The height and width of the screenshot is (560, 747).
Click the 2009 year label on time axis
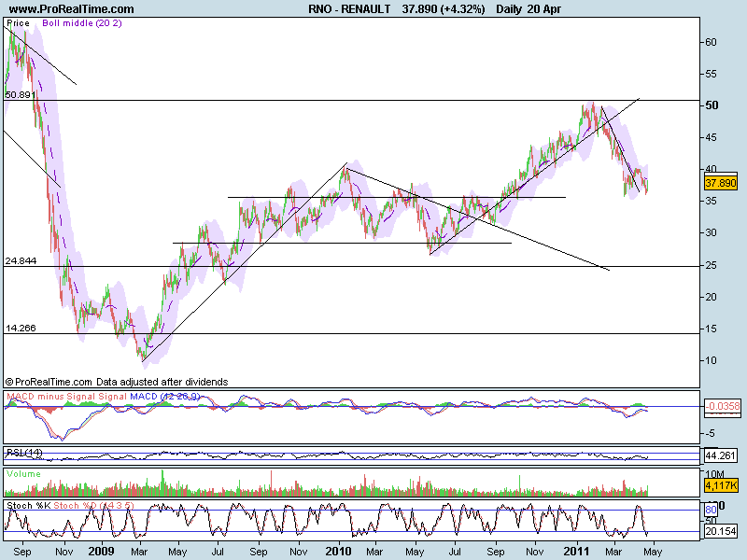pyautogui.click(x=101, y=552)
